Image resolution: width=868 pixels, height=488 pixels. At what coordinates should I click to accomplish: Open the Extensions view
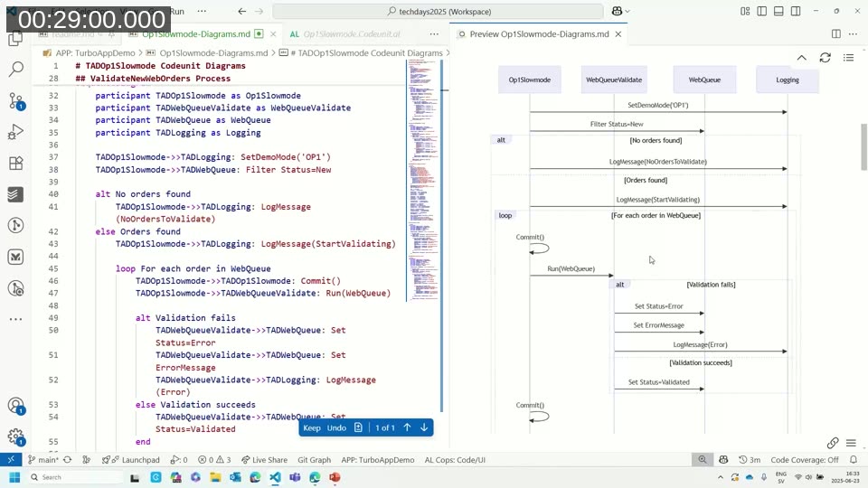[x=16, y=163]
